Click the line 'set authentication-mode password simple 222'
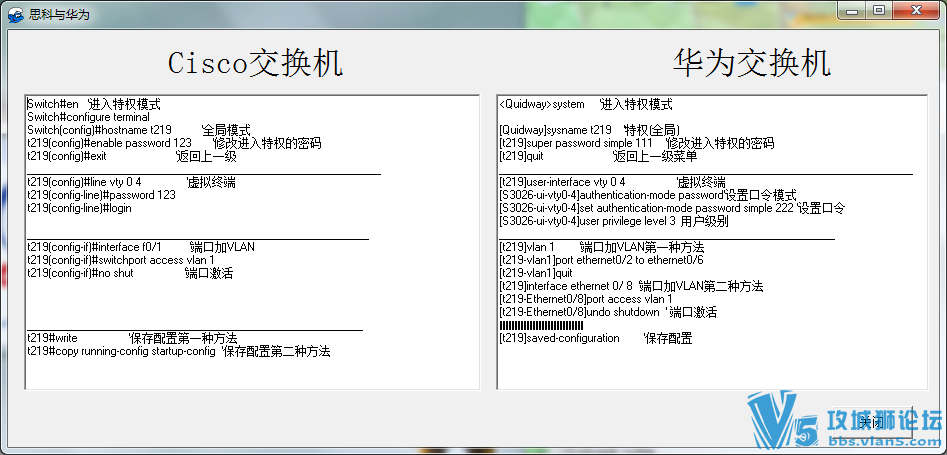 point(686,208)
